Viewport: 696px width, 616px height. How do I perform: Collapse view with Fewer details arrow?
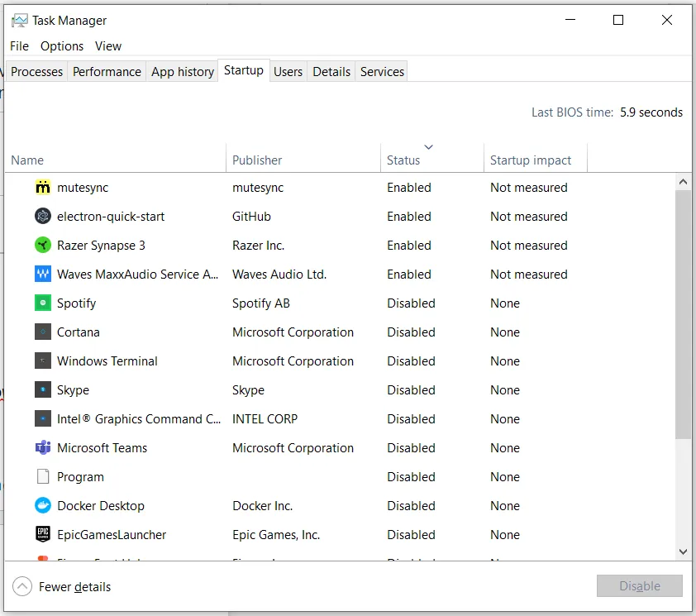click(x=22, y=586)
